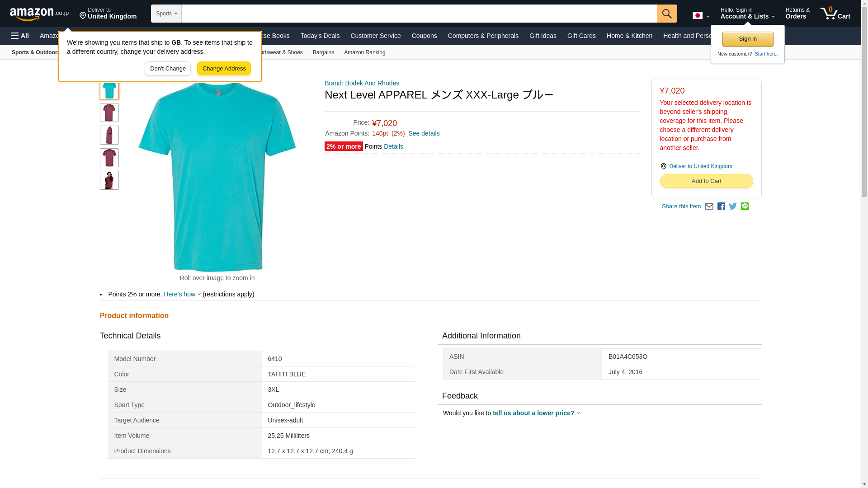Share item on Facebook icon
This screenshot has width=868, height=488.
(721, 206)
